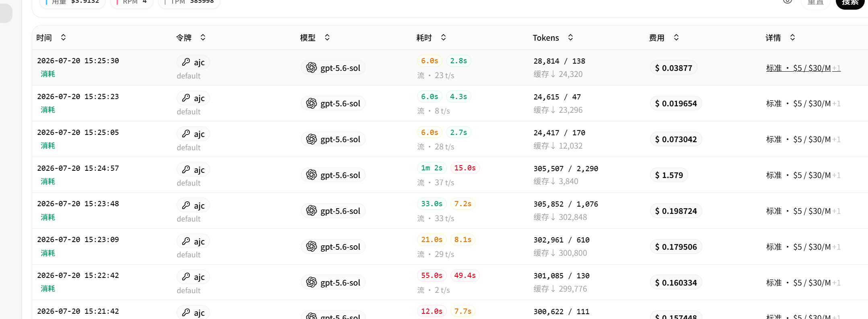
Task: Sort the table by 详情 column
Action: click(792, 37)
